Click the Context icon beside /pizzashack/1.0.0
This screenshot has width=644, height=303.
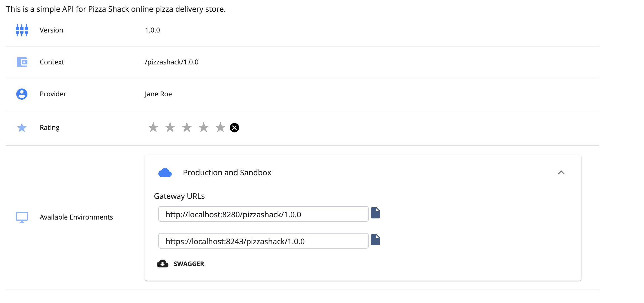click(x=21, y=62)
